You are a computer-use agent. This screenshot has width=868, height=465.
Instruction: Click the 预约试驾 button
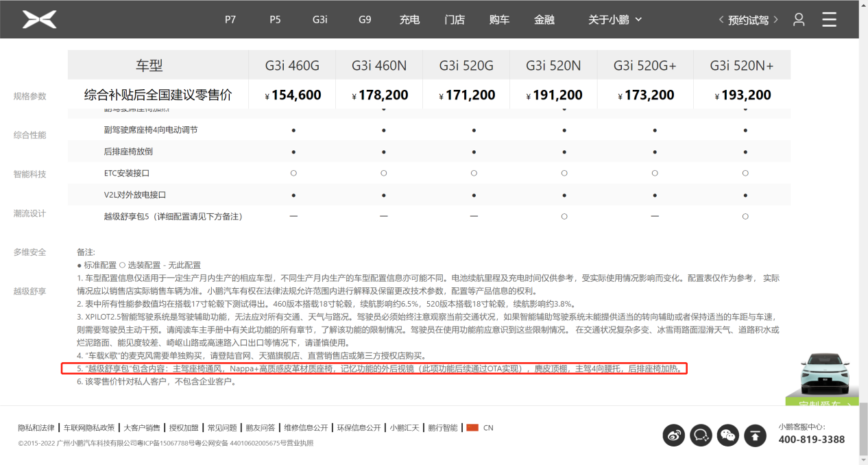tap(748, 20)
